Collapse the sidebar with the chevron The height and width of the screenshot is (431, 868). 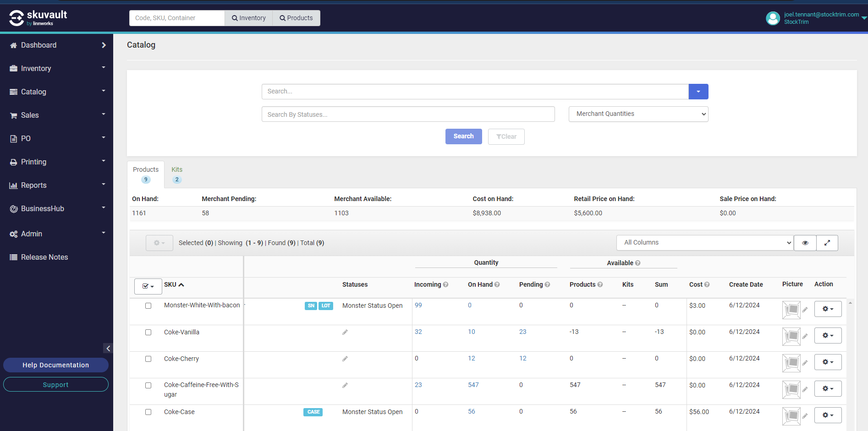[x=108, y=349]
